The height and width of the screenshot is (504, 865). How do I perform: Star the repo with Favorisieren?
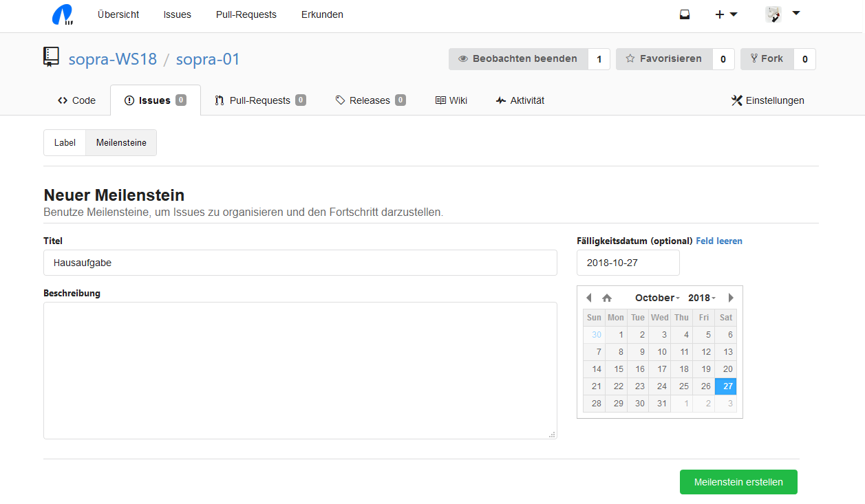663,59
